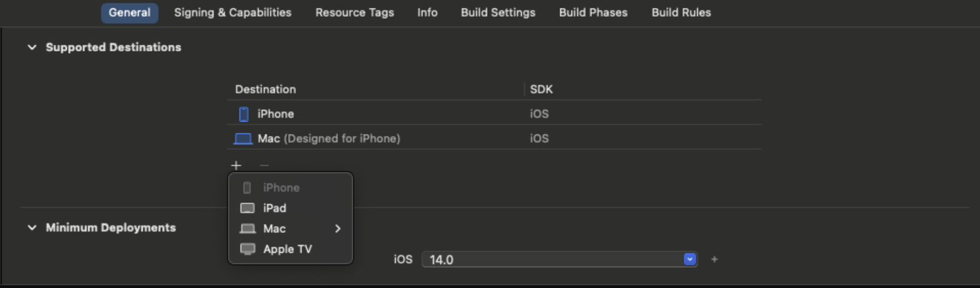Select the Info tab

[x=427, y=12]
